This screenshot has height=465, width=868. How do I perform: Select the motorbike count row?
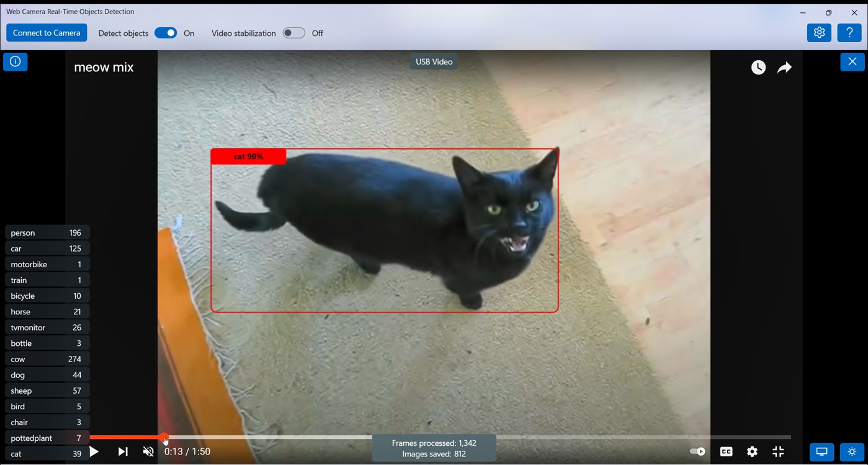coord(47,264)
